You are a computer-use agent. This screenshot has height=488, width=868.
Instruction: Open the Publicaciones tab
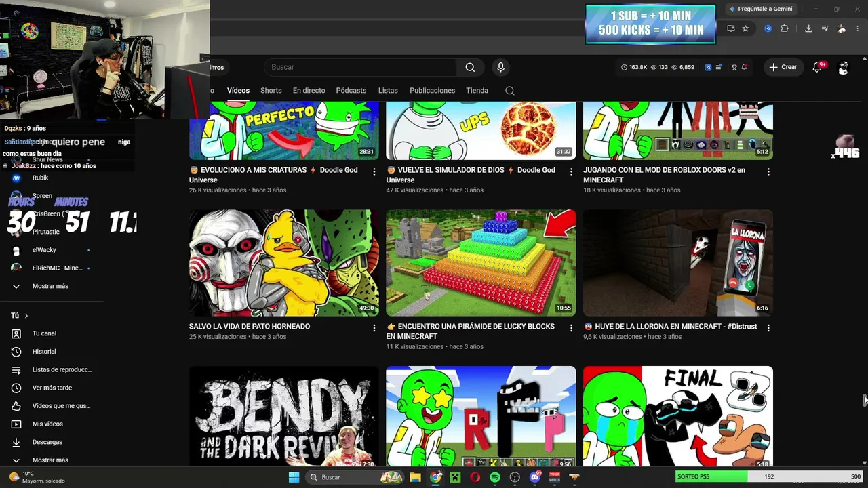click(432, 91)
